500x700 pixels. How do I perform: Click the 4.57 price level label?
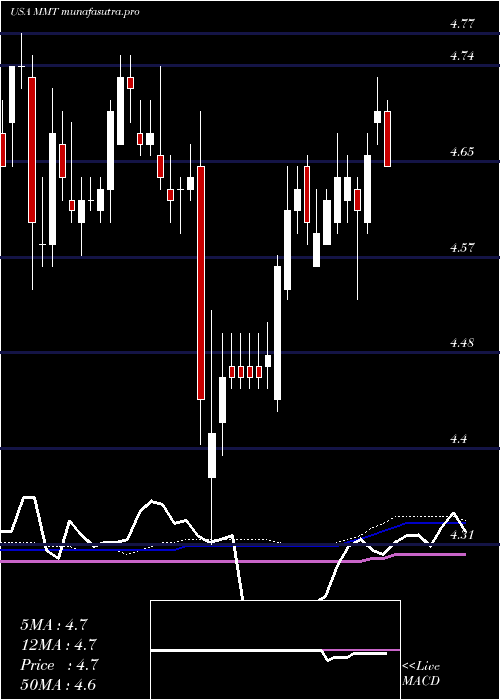pyautogui.click(x=462, y=247)
